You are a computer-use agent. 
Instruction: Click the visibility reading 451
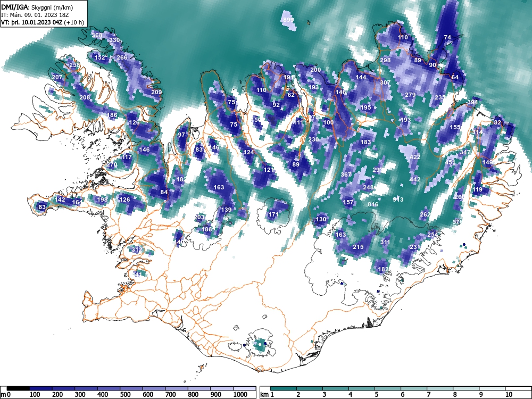[x=450, y=162]
